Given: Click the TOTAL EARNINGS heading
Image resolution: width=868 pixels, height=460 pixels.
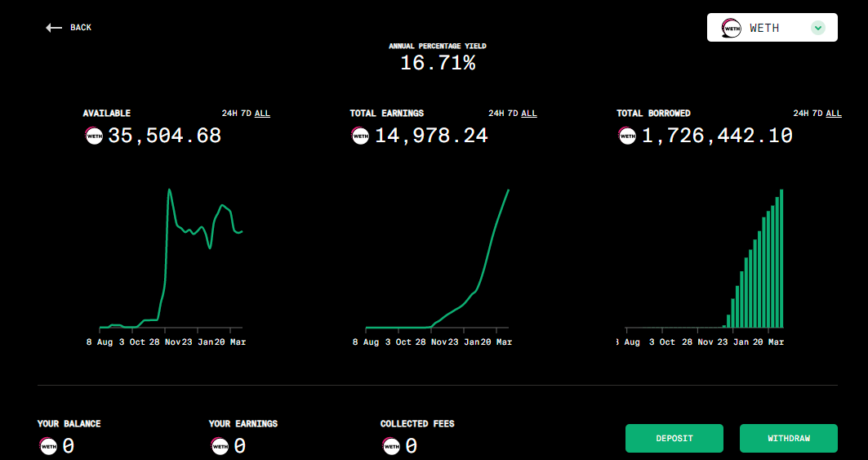Looking at the screenshot, I should click(x=387, y=114).
